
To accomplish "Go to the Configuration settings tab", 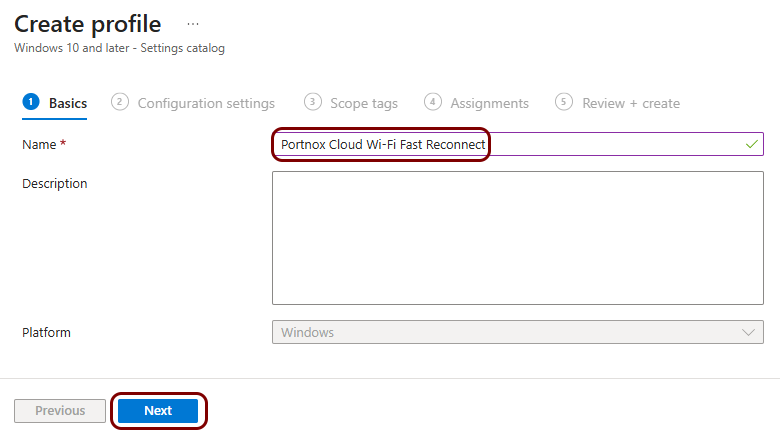I will [206, 103].
